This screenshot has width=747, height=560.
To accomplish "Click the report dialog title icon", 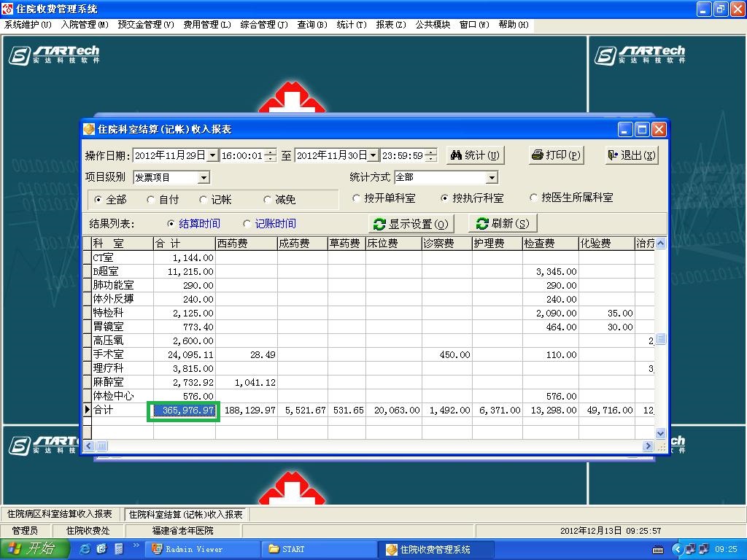I will coord(89,129).
